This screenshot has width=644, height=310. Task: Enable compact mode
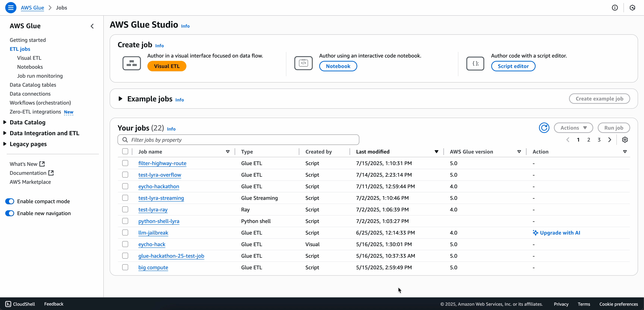(x=10, y=201)
